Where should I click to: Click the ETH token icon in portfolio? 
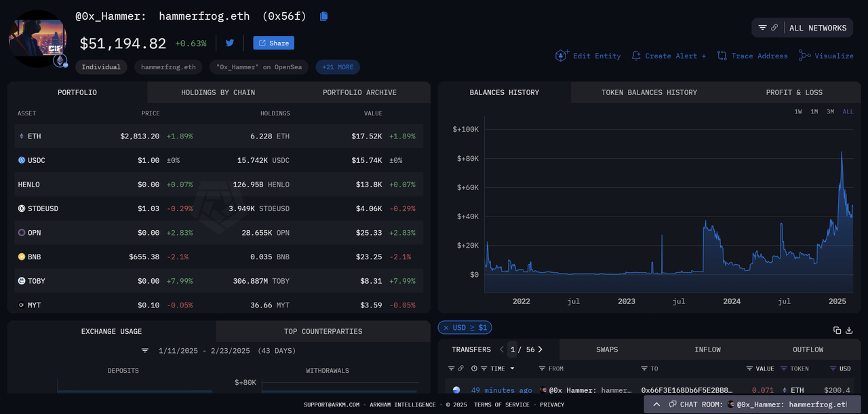coord(21,136)
